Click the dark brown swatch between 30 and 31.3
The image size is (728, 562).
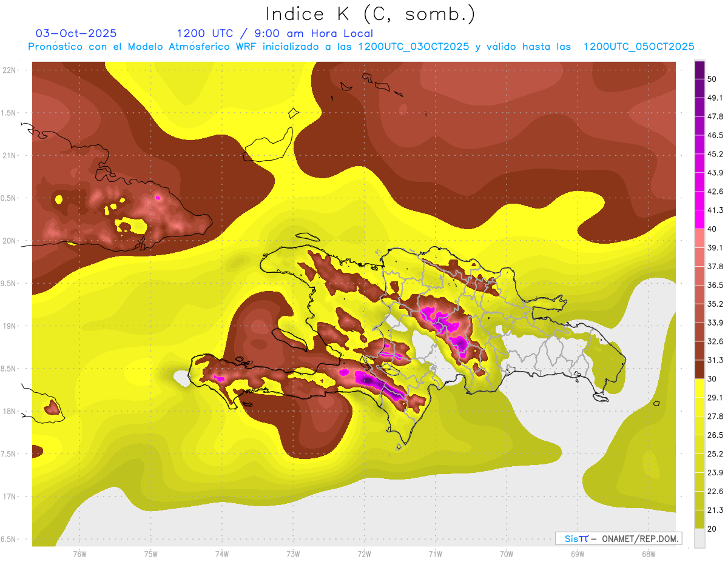click(x=699, y=369)
